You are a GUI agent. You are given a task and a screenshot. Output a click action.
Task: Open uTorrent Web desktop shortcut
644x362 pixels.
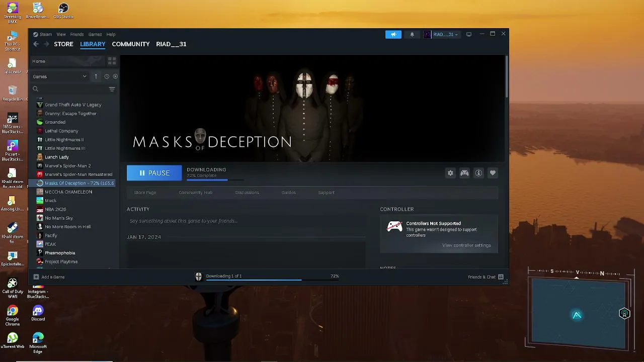(x=13, y=341)
